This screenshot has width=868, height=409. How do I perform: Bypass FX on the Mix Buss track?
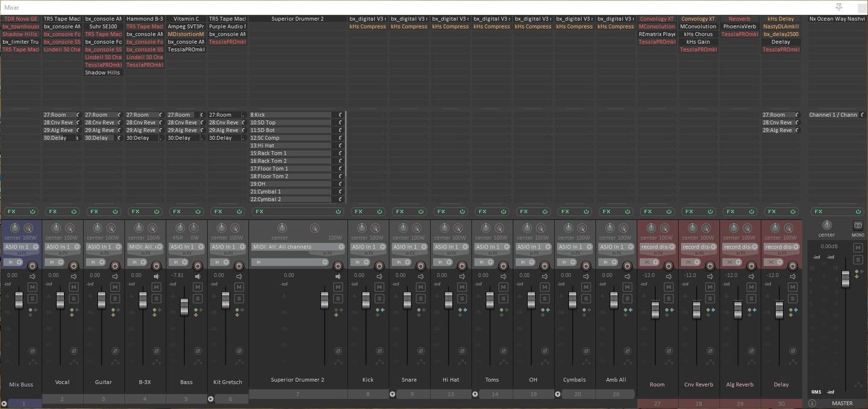(x=33, y=211)
